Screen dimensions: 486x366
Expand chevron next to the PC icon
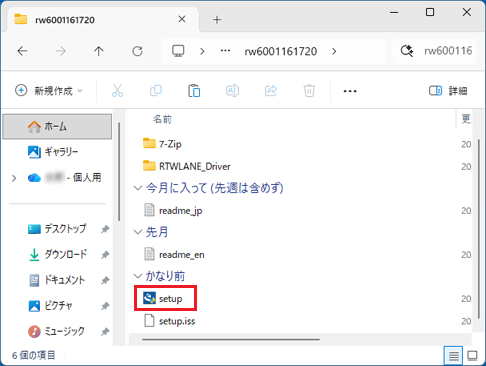[x=202, y=51]
